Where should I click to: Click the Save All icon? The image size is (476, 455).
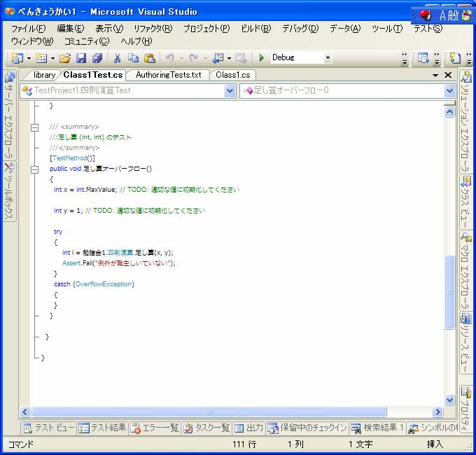97,58
